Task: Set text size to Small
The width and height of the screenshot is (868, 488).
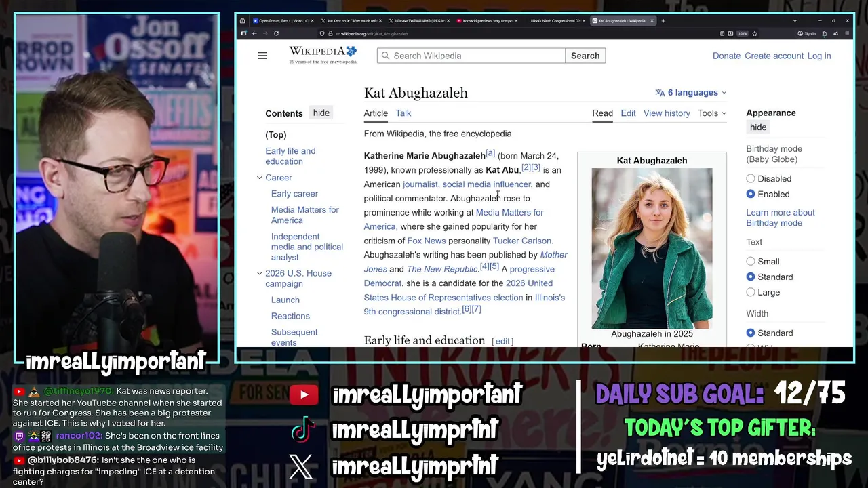Action: 750,261
